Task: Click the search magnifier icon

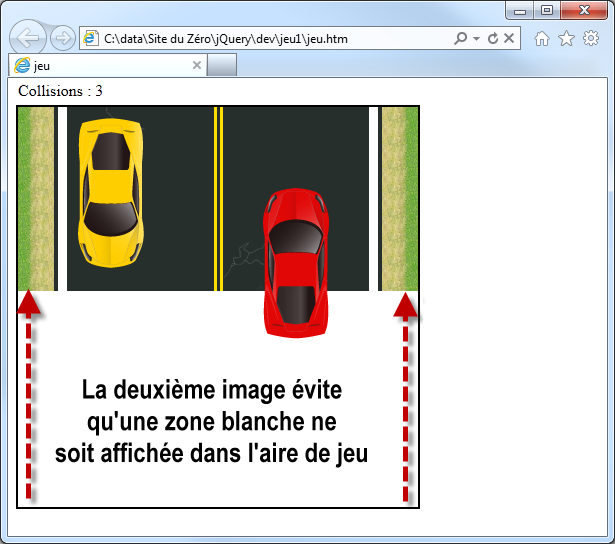Action: pos(461,38)
